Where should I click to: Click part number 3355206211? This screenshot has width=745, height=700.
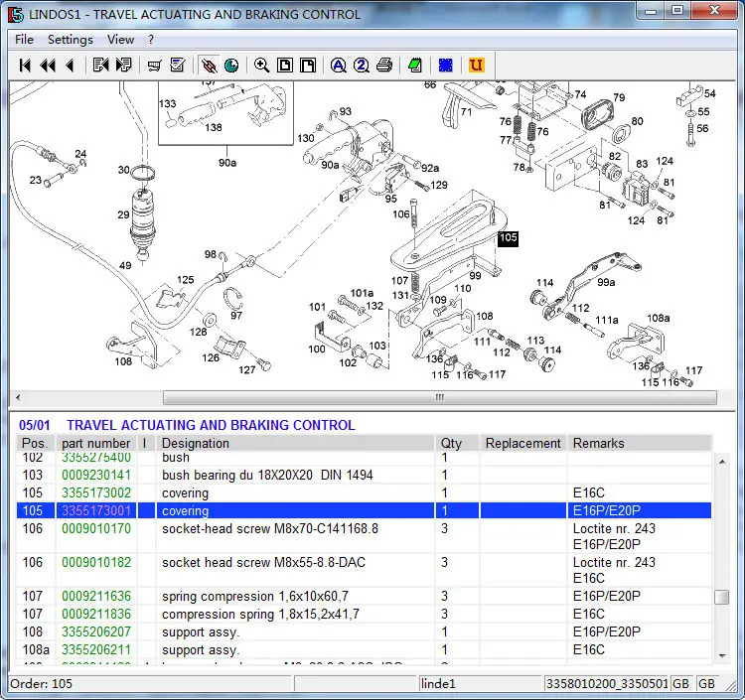click(x=96, y=649)
